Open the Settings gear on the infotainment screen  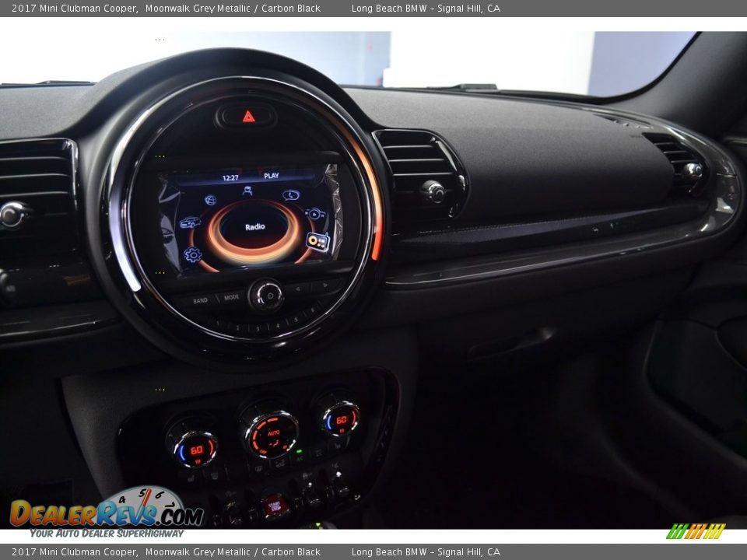pos(192,254)
